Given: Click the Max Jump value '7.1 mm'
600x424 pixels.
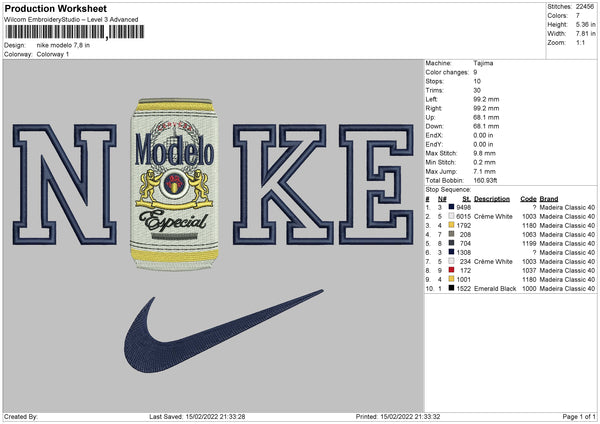Looking at the screenshot, I should pyautogui.click(x=484, y=171).
